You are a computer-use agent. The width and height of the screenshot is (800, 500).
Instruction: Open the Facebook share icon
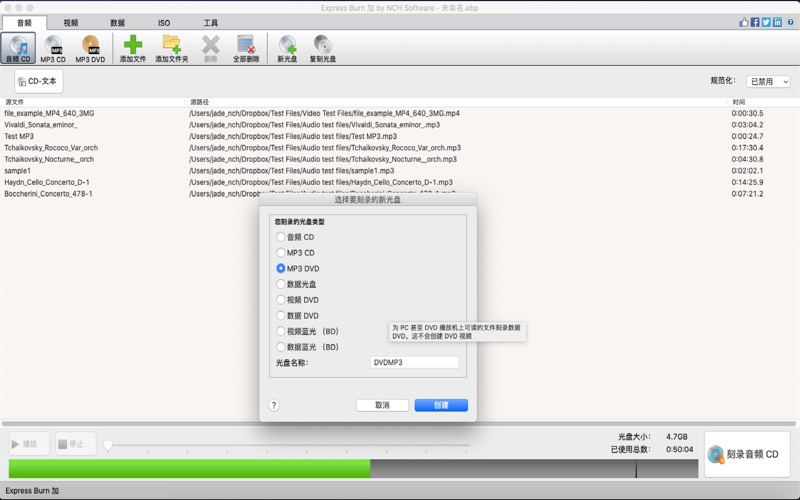click(754, 22)
